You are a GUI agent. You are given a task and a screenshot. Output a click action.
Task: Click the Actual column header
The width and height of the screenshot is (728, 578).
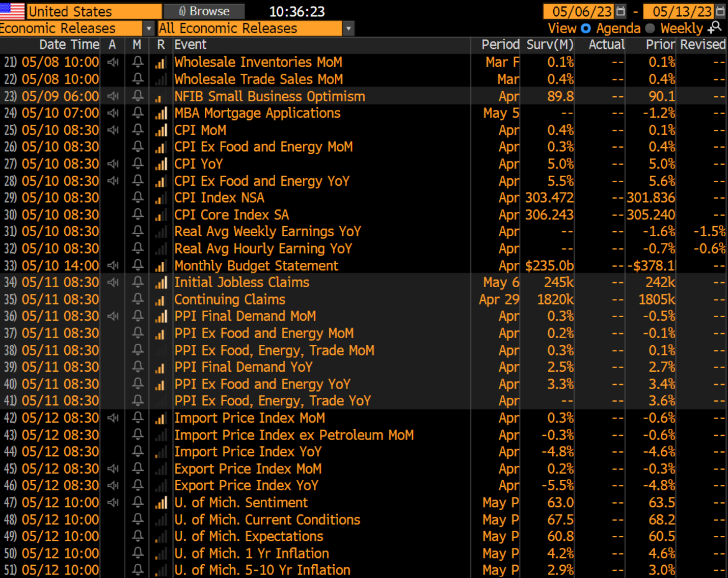coord(606,45)
